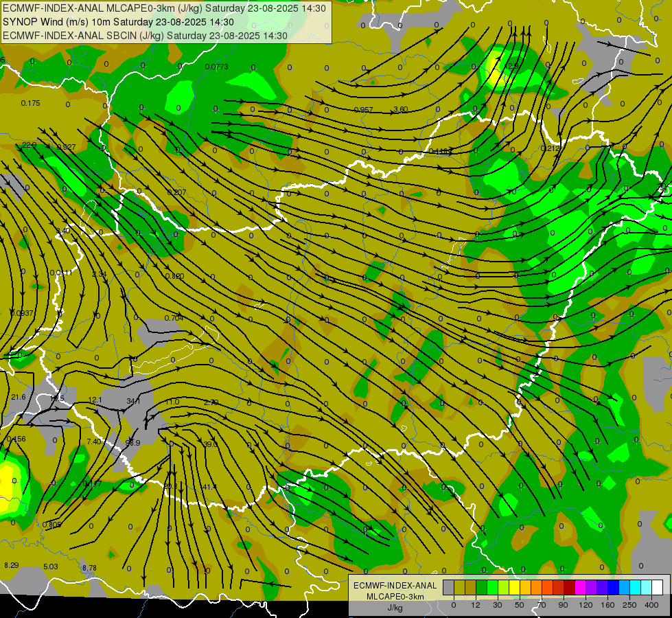Click the cyan swatch right of the 250 tick
This screenshot has width=672, height=618.
pyautogui.click(x=636, y=588)
